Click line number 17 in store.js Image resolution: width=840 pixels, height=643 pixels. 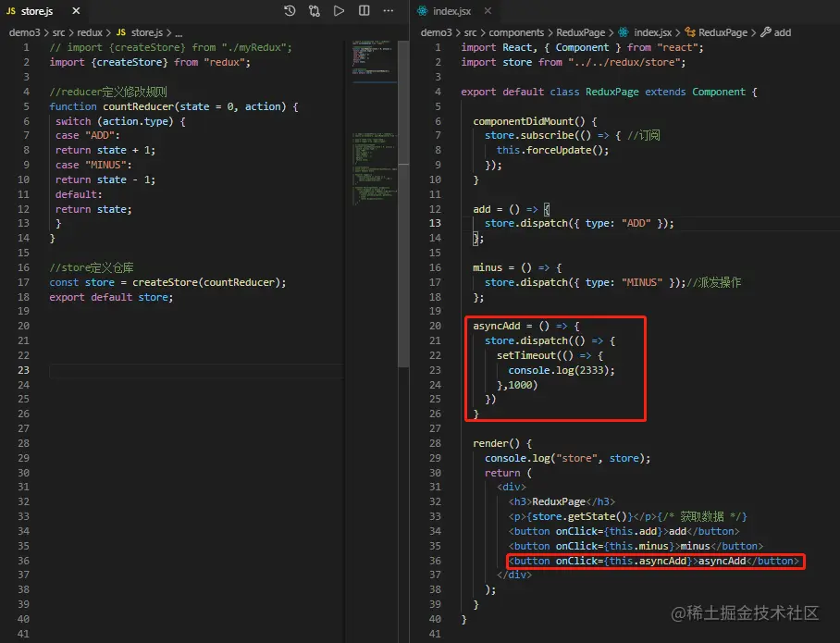[x=23, y=282]
